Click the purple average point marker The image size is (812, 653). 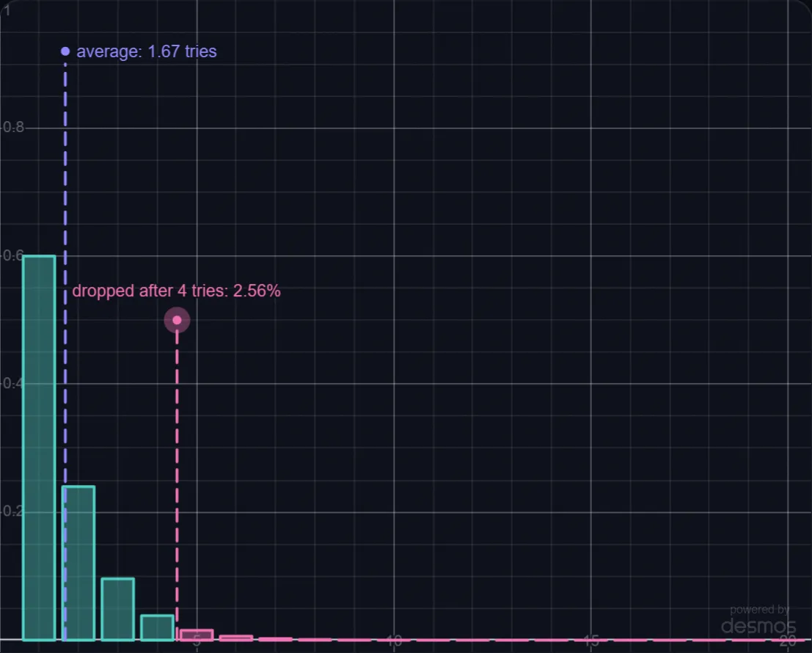tap(65, 51)
